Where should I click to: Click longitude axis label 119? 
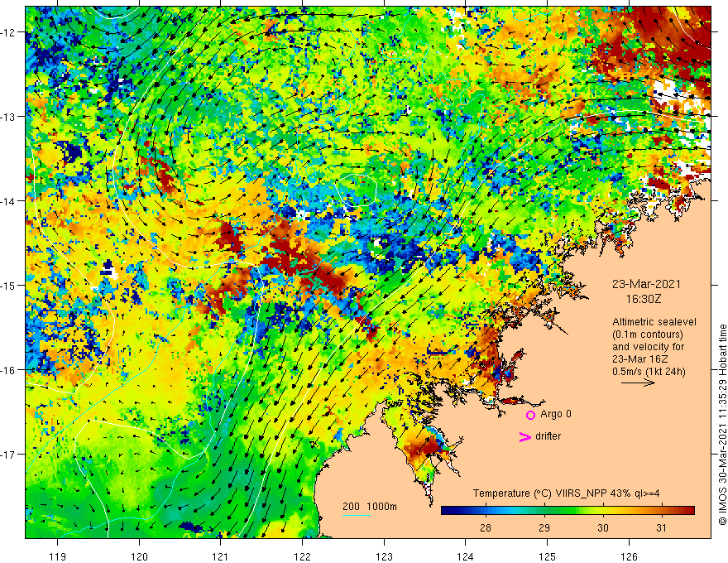click(57, 556)
